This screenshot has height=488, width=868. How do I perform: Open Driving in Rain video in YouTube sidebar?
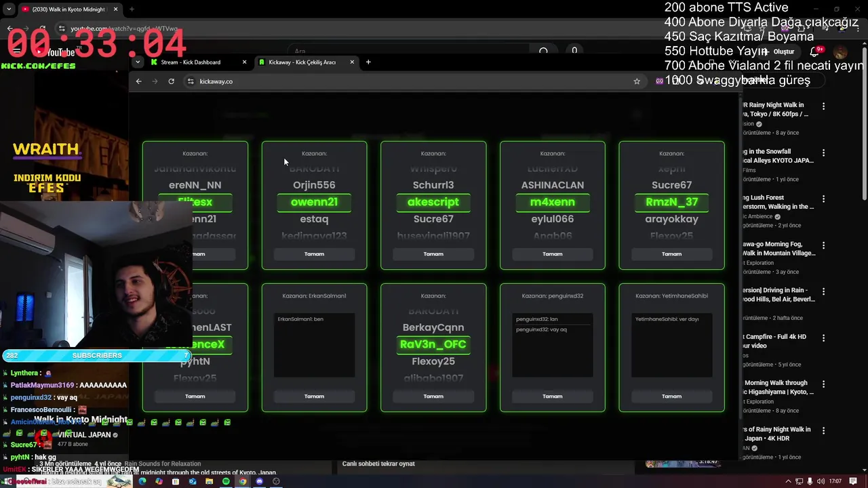(778, 295)
